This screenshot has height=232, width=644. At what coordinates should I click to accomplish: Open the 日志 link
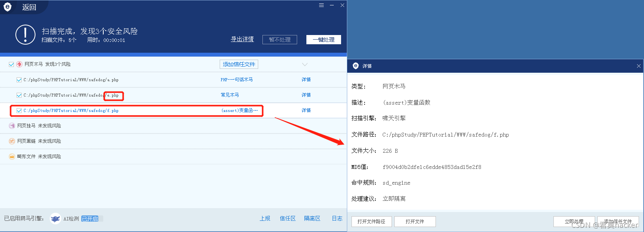coord(337,219)
